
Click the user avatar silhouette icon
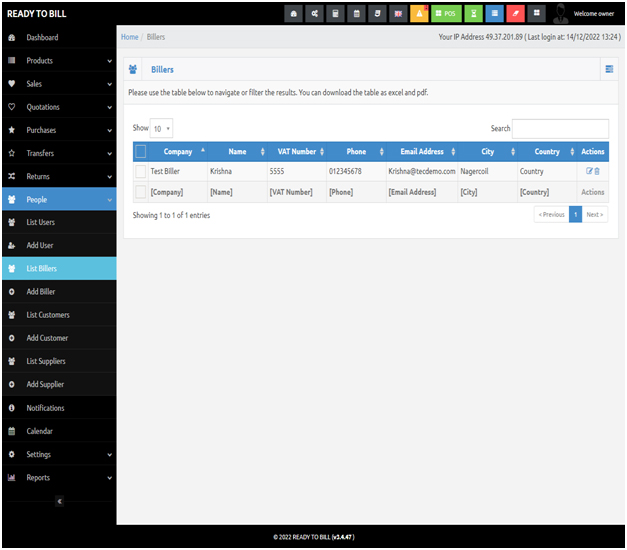click(x=561, y=14)
